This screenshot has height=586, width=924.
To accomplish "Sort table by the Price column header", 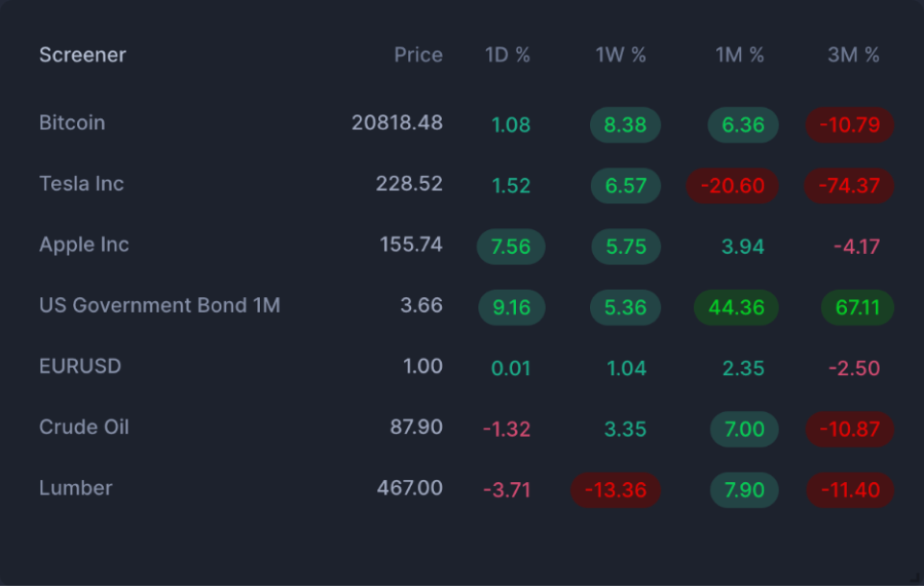I will click(418, 55).
